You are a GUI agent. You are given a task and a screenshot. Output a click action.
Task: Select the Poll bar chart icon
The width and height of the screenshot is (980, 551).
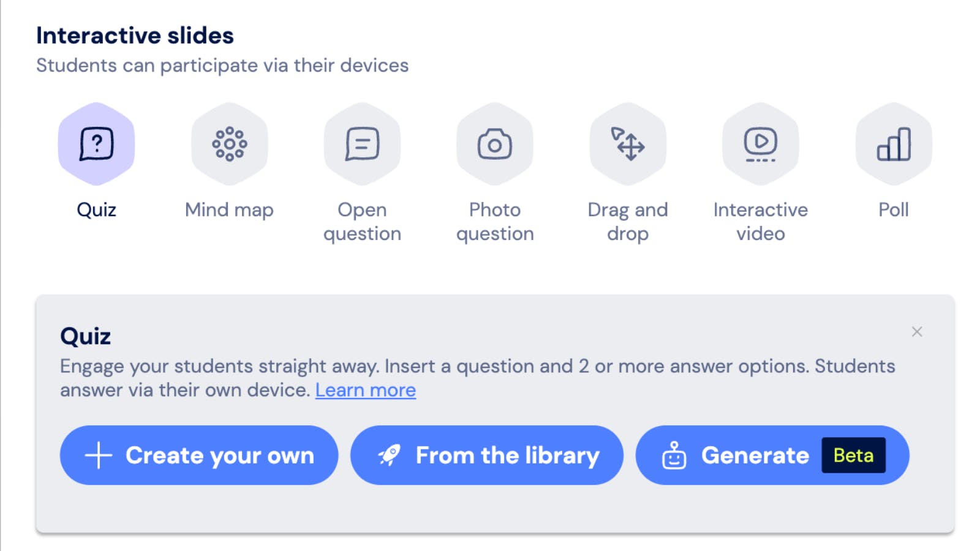click(894, 144)
